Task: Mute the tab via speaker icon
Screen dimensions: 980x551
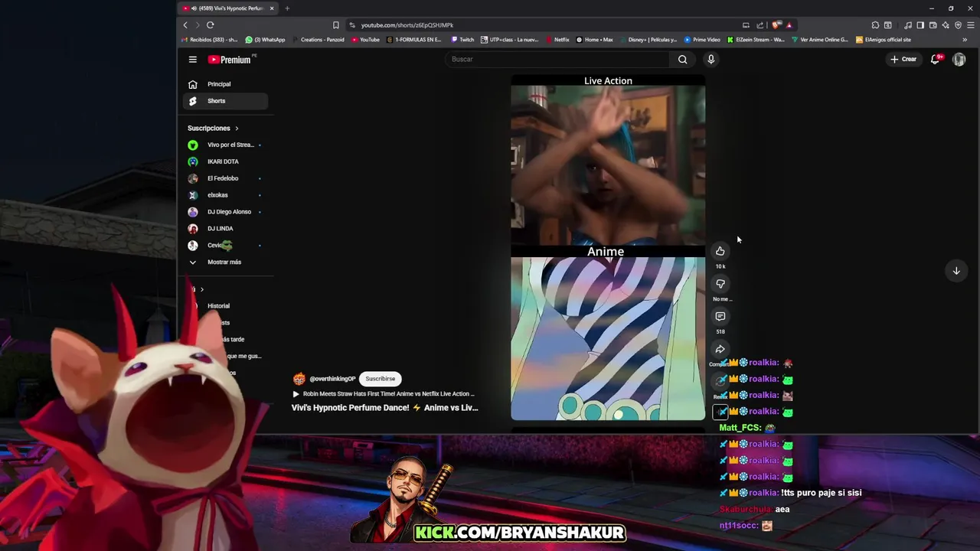Action: [192, 8]
